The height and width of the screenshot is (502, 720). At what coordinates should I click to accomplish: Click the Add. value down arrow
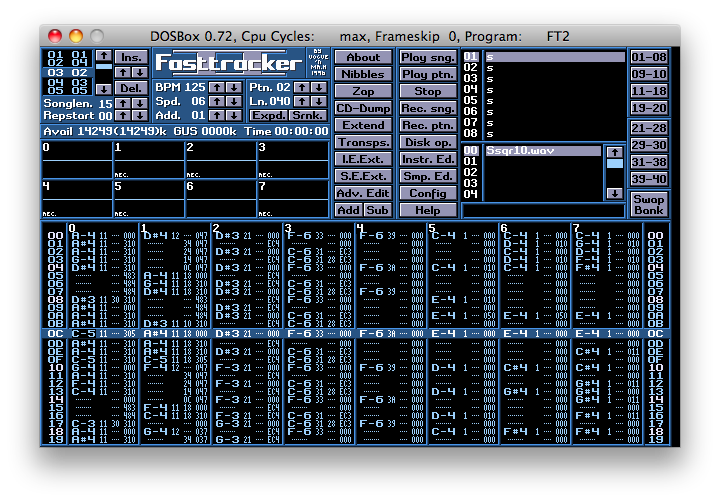pos(234,115)
